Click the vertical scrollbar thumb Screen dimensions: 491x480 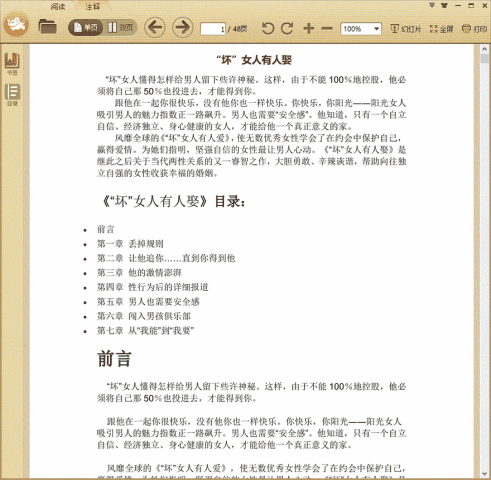point(484,59)
